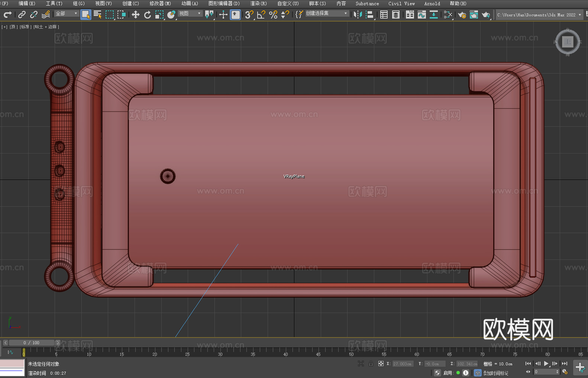The height and width of the screenshot is (378, 588).
Task: Click 添加时间标记 in status bar
Action: click(495, 373)
